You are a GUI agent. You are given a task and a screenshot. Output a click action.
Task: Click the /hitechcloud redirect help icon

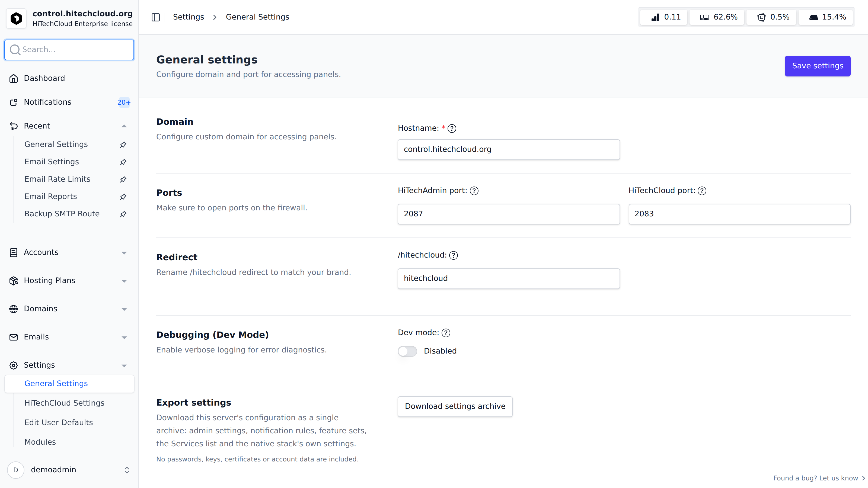pyautogui.click(x=454, y=255)
